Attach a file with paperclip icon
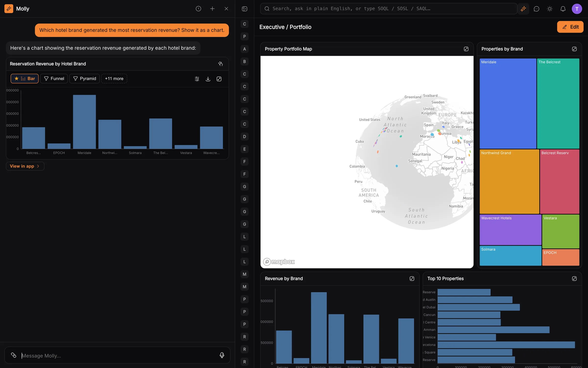 tap(13, 355)
